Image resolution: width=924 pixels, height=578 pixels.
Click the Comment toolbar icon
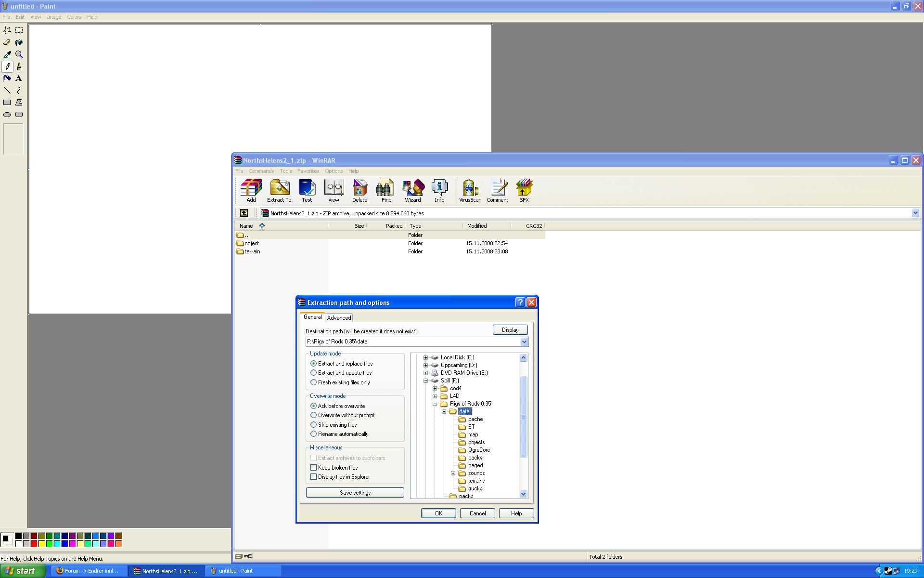tap(498, 190)
